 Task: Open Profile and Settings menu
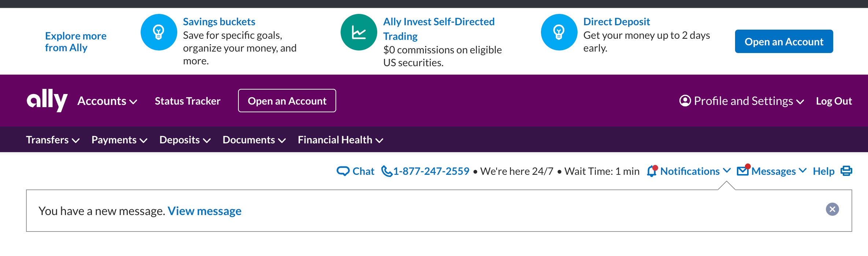coord(742,101)
